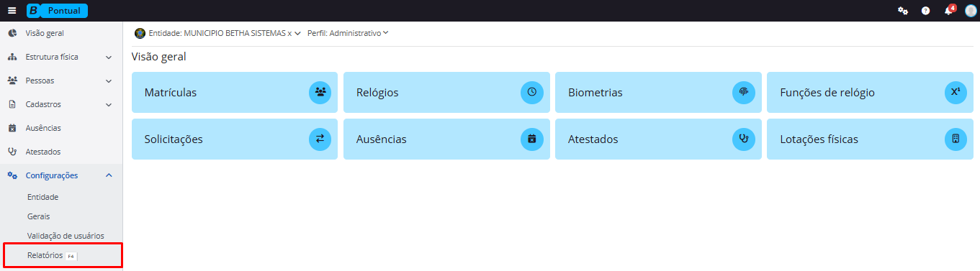Open the user avatar in top bar
Image resolution: width=980 pixels, height=271 pixels.
pos(971,11)
